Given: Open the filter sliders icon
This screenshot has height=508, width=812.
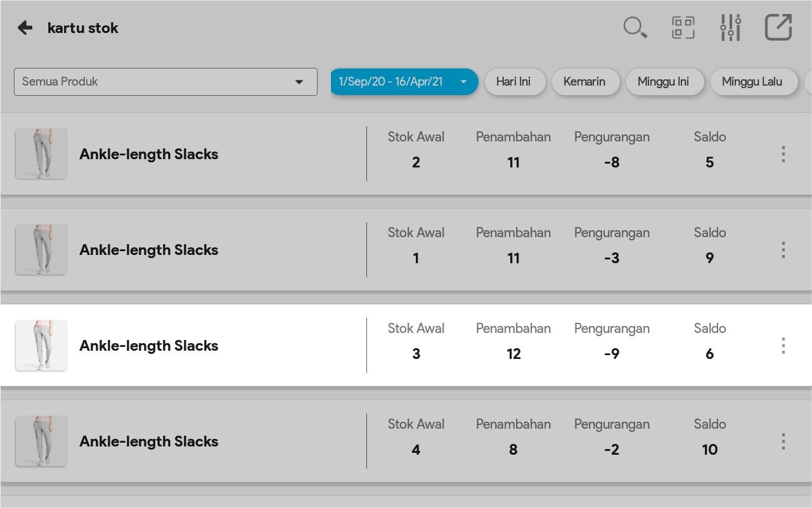Looking at the screenshot, I should pyautogui.click(x=730, y=28).
